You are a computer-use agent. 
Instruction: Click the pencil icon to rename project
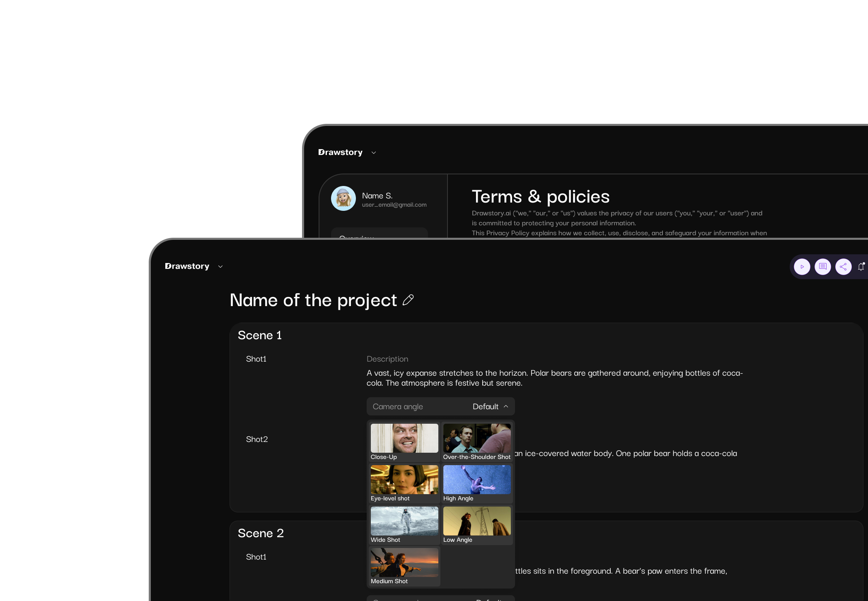tap(408, 300)
